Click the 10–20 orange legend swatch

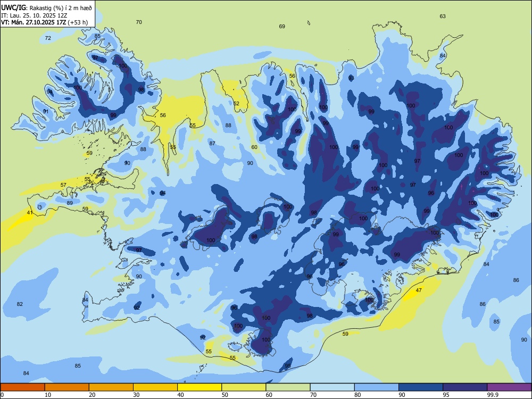[x=67, y=387]
